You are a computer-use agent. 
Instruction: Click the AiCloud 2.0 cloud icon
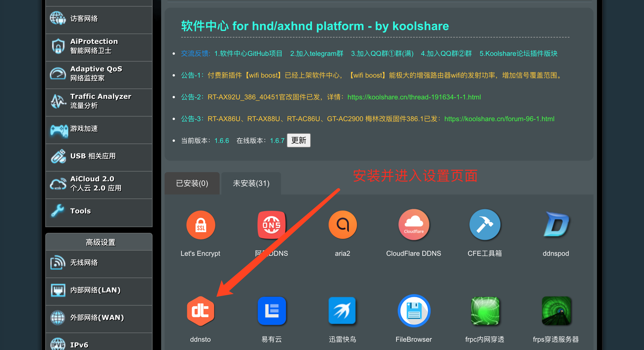[58, 184]
